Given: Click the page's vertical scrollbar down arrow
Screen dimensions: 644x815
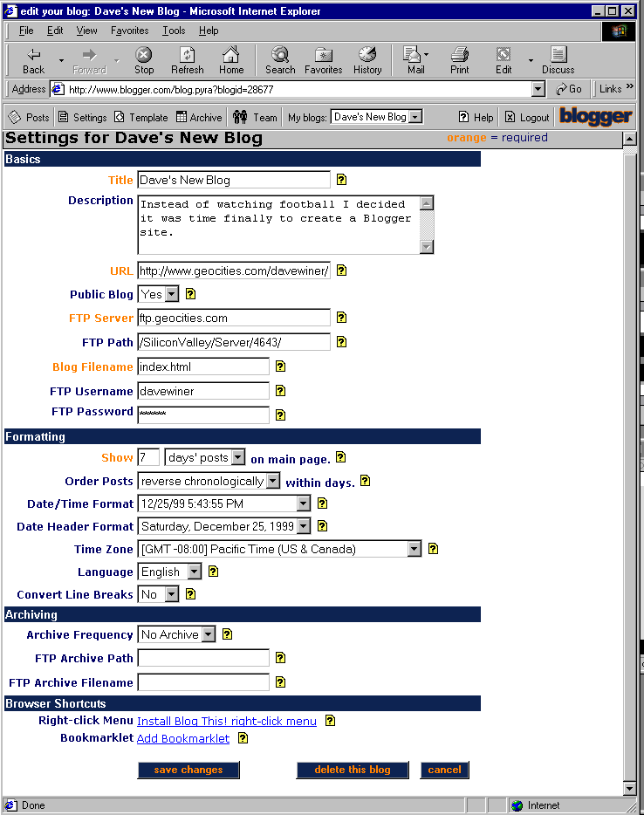Looking at the screenshot, I should coord(630,789).
